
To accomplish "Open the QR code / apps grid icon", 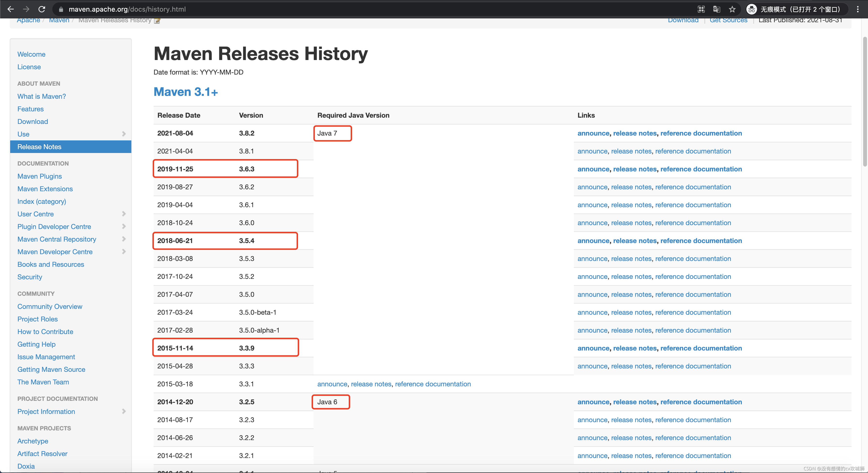I will (701, 9).
